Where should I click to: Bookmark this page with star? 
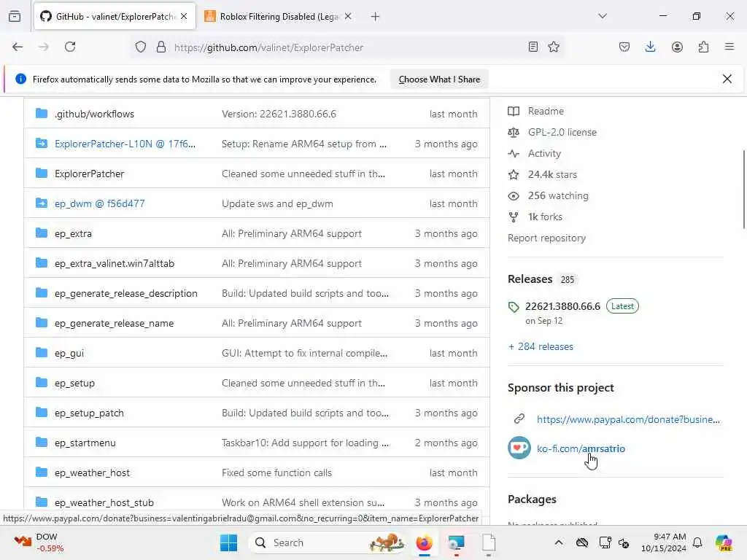click(554, 47)
